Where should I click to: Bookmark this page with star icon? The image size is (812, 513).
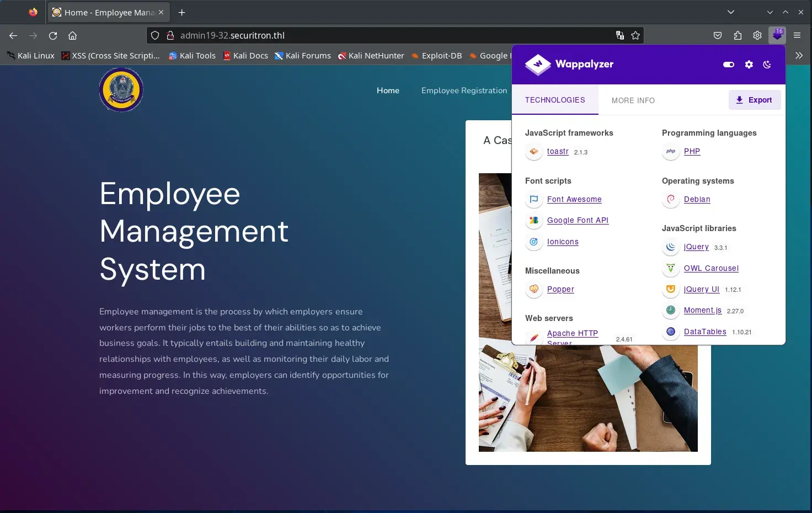(x=635, y=35)
